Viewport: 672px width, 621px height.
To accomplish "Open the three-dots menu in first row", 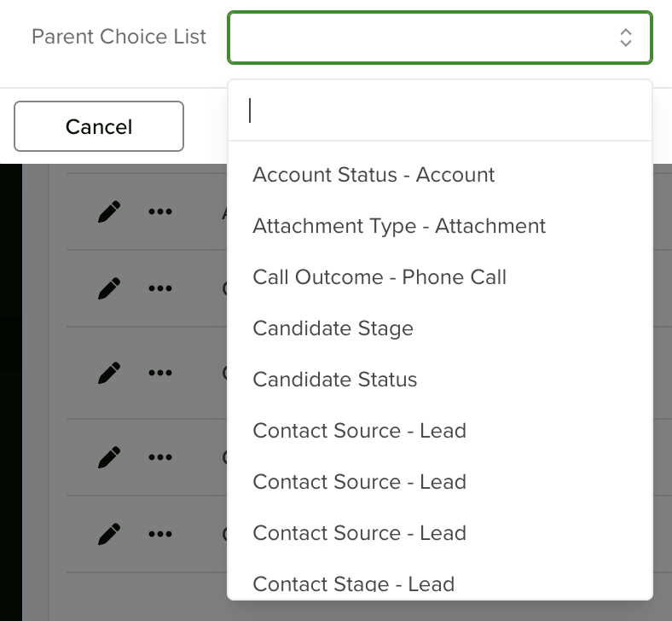I will click(x=160, y=212).
